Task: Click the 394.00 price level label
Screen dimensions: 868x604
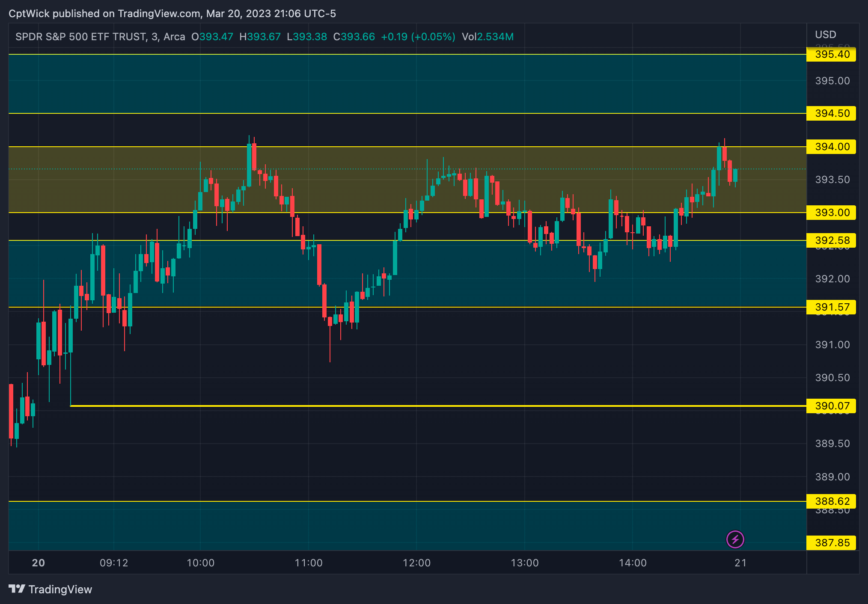Action: (x=831, y=147)
